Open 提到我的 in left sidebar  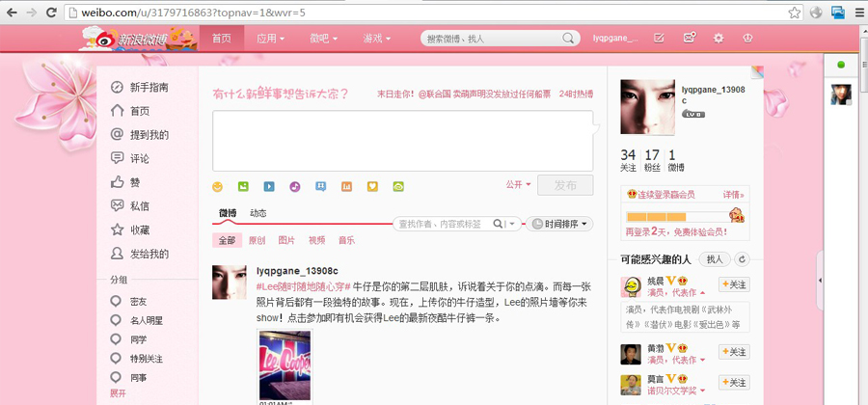[149, 135]
